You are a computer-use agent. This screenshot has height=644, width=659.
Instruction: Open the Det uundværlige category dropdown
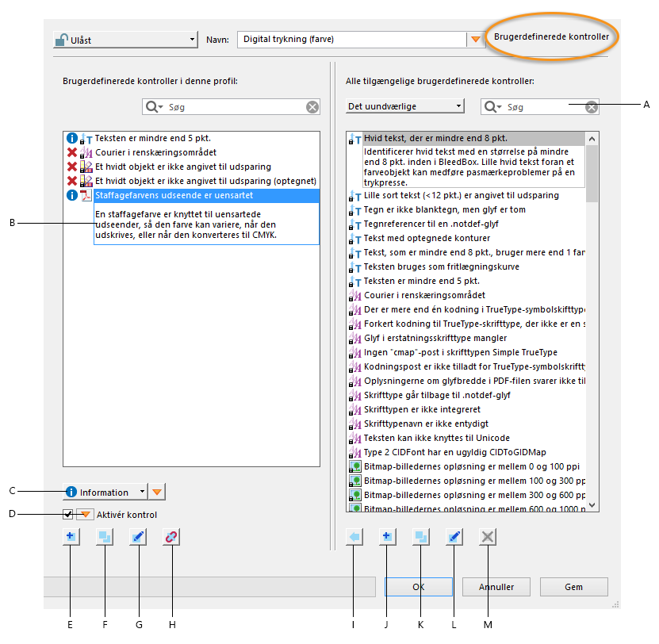(404, 106)
